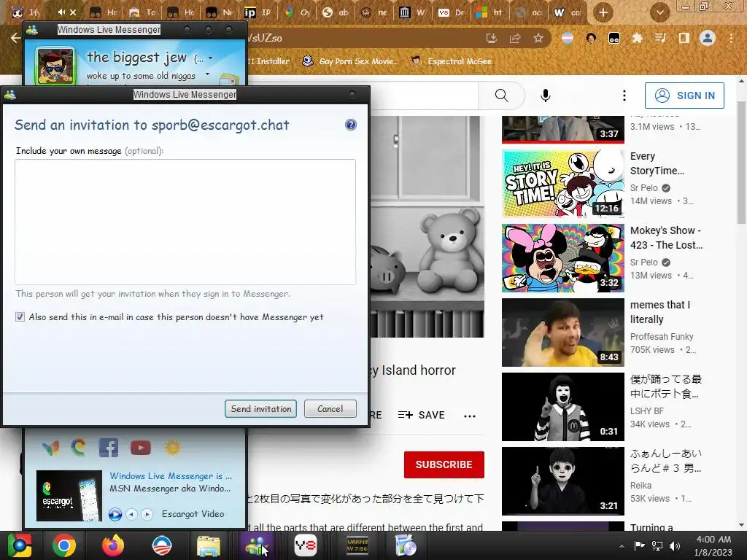The height and width of the screenshot is (560, 747).
Task: Open the 'Espectral McGee' bookmark
Action: [x=451, y=61]
